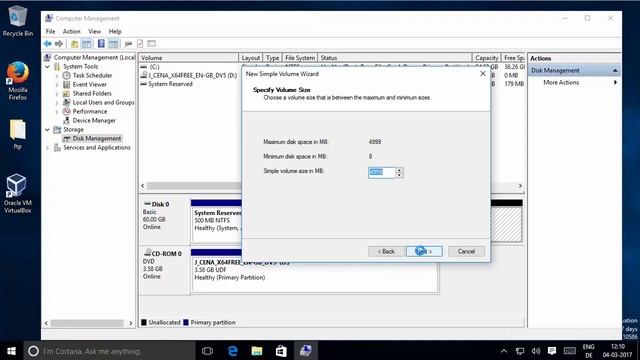Expand the Task Scheduler node
640x360 pixels.
tap(57, 76)
